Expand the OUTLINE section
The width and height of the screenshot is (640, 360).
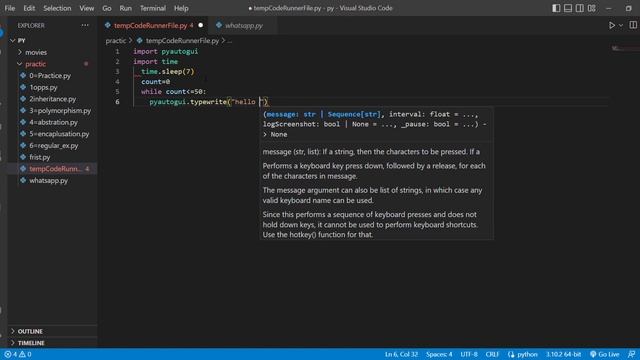coord(52,331)
